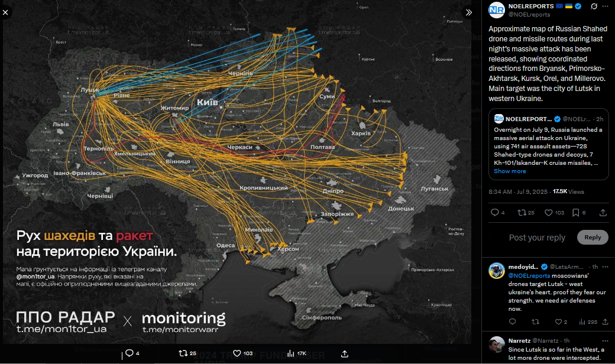The image size is (615, 364).
Task: Click verified badge next to NOELREPORTS name
Action: pyautogui.click(x=578, y=6)
